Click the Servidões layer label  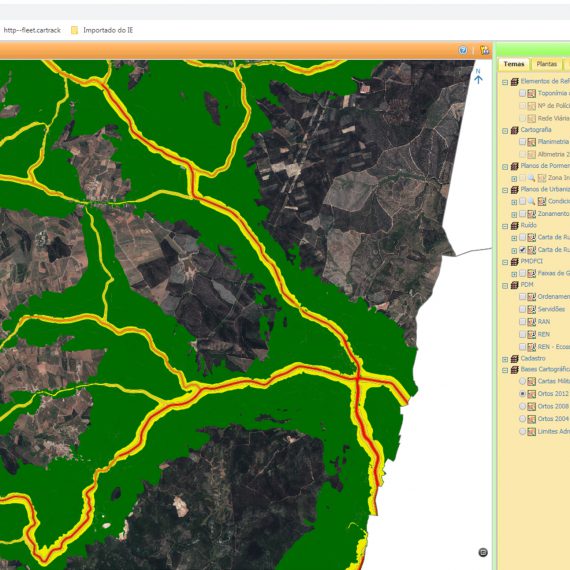coord(551,309)
